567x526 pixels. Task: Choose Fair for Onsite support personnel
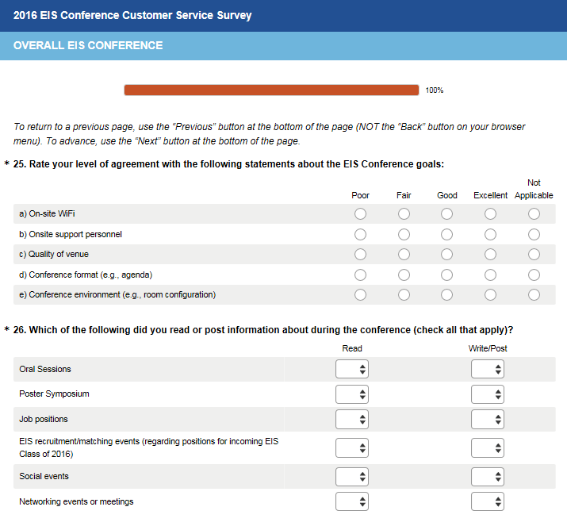pyautogui.click(x=404, y=235)
